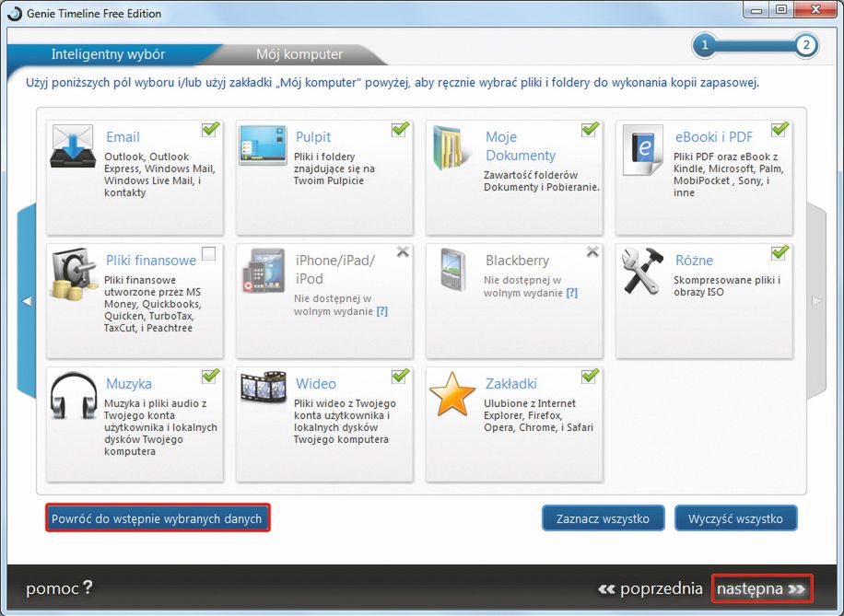Image resolution: width=844 pixels, height=616 pixels.
Task: Uncheck the Zakładki checkbox
Action: click(x=590, y=377)
